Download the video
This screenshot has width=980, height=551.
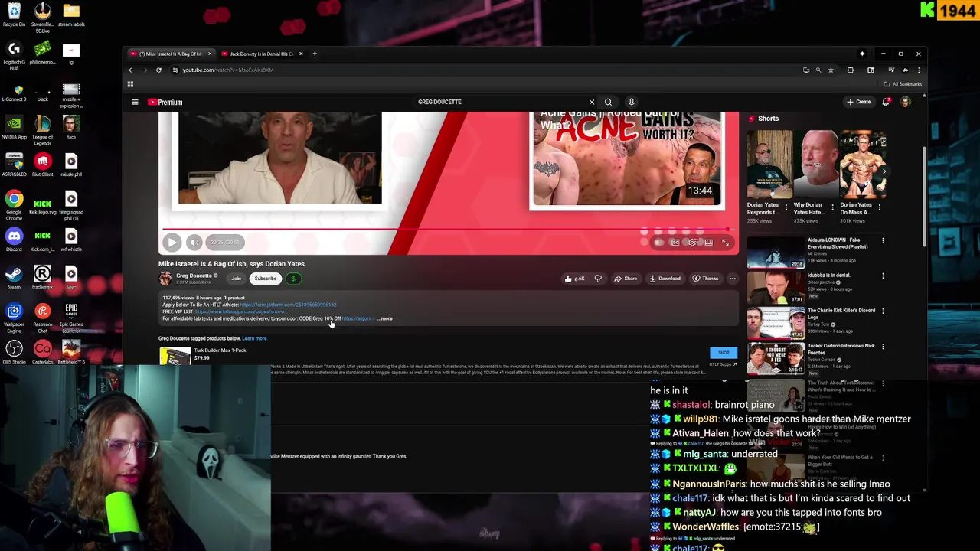coord(665,279)
